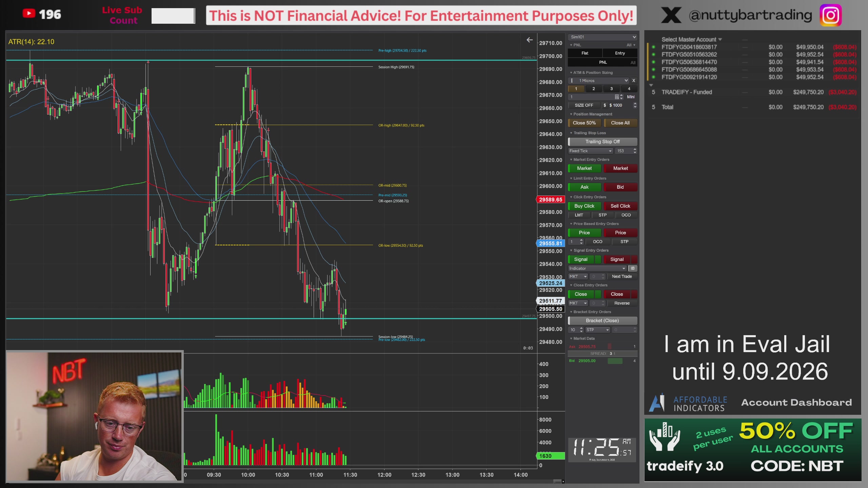The image size is (868, 488).
Task: Click the ATM info 'i' icon
Action: [x=572, y=81]
